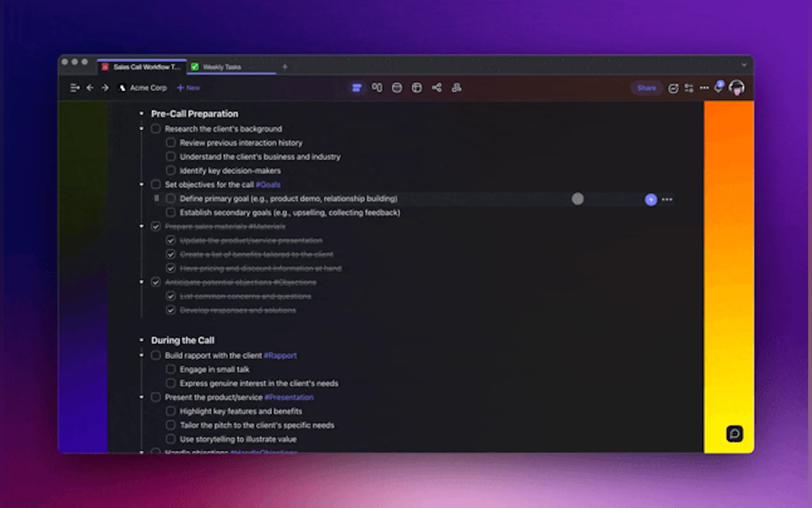The width and height of the screenshot is (812, 508).
Task: Uncheck Anticipate potential objections
Action: point(156,282)
